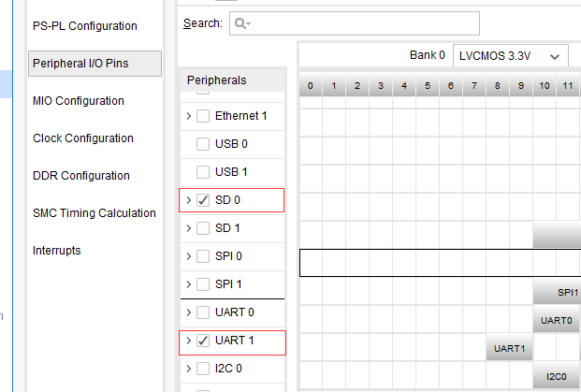Image resolution: width=581 pixels, height=392 pixels.
Task: Click the magnifier search options icon
Action: click(x=242, y=23)
